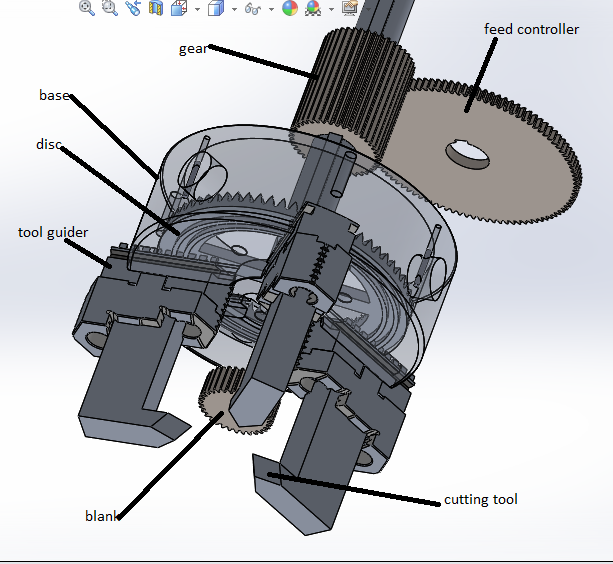Image resolution: width=613 pixels, height=564 pixels.
Task: Select the "cutting tool" text annotation
Action: [480, 499]
